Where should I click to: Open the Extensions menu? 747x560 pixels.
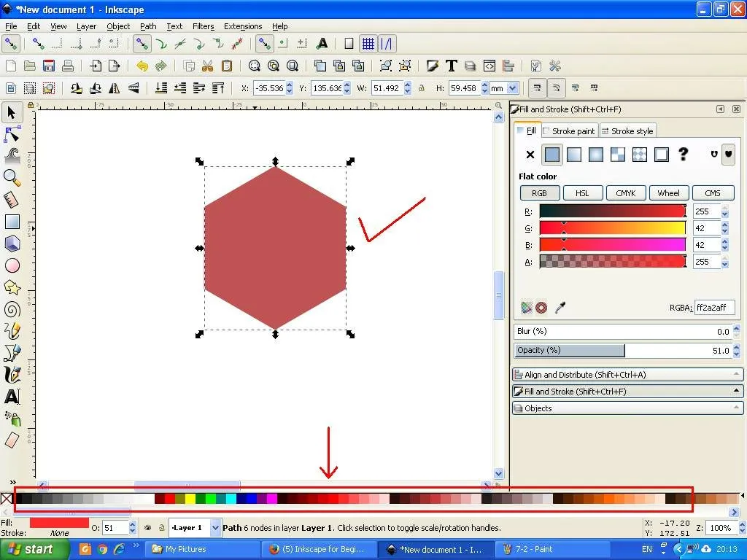point(243,26)
